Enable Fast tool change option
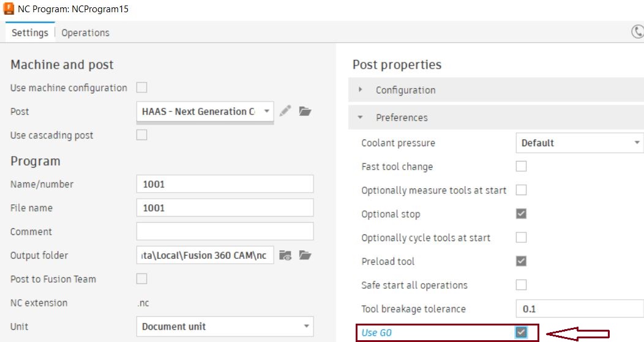Screen dimensions: 644x342 521,166
